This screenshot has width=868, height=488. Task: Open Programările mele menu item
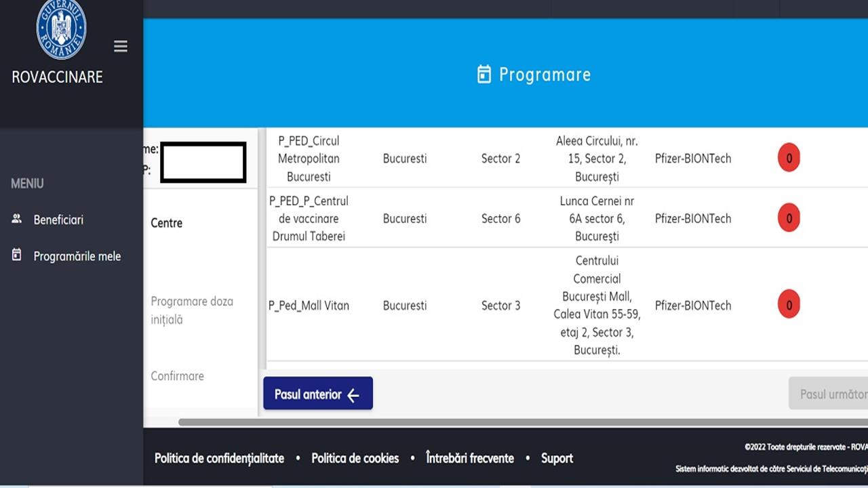[77, 256]
